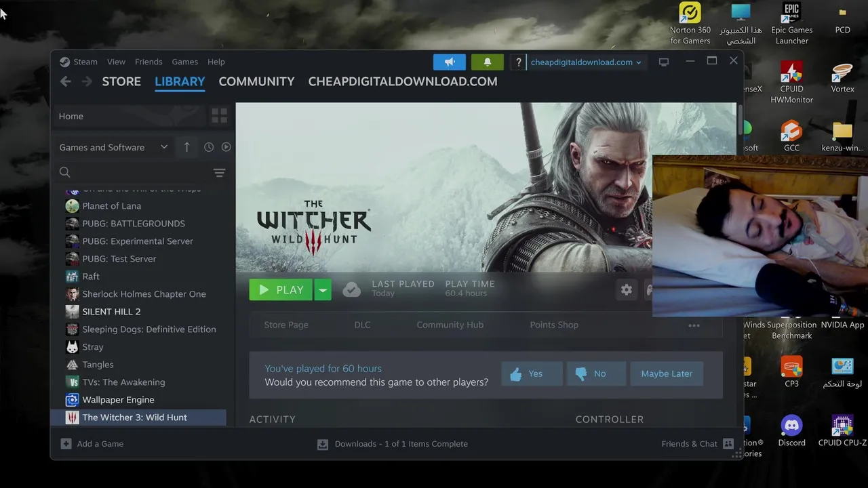
Task: Open the Downloads status icon
Action: pos(323,444)
